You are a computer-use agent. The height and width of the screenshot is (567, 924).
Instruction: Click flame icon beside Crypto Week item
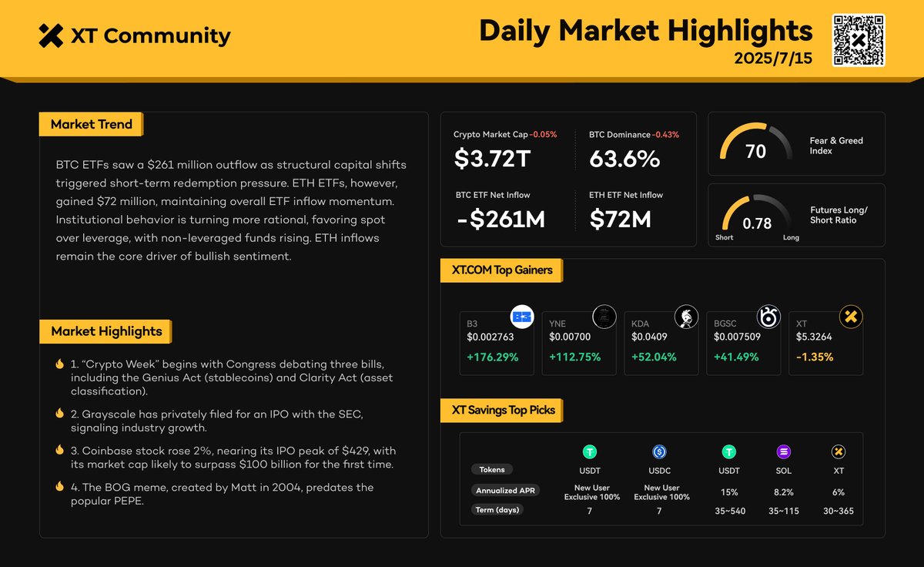click(x=59, y=364)
